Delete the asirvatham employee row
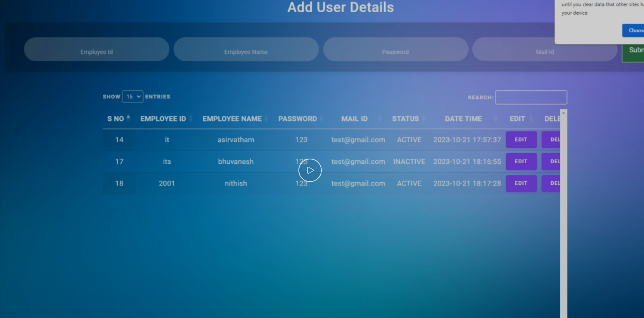Screen dimensions: 644x318 click(x=552, y=140)
